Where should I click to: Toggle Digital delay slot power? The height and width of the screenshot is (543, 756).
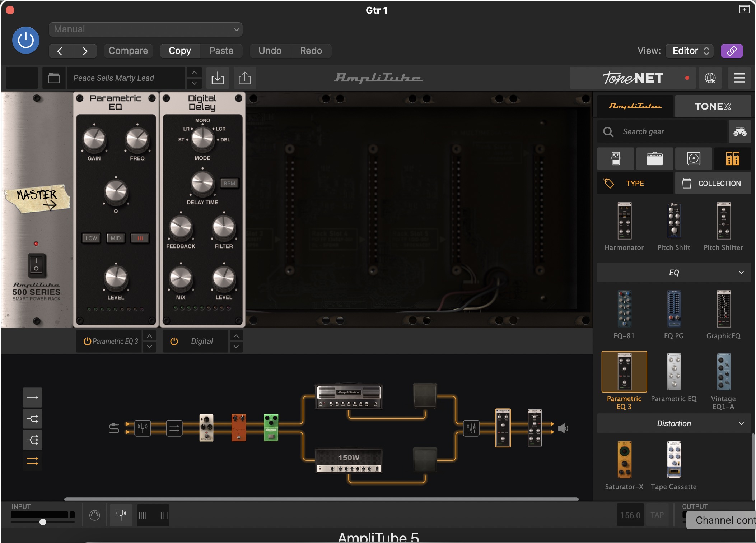click(x=174, y=341)
